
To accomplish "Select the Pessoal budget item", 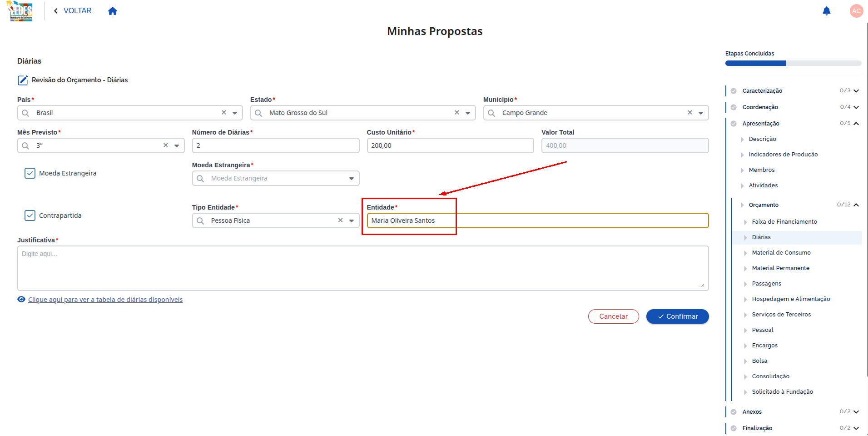I will coord(763,330).
